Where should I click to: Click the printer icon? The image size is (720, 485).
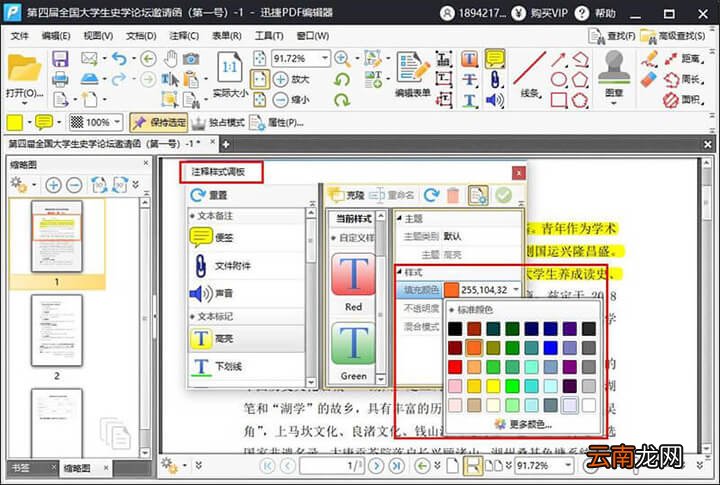tap(60, 79)
